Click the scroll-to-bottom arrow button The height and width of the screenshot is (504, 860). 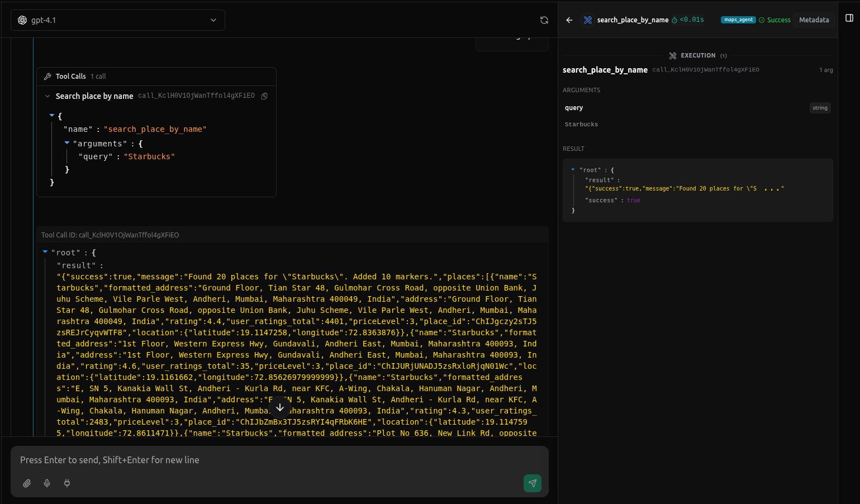click(x=279, y=407)
